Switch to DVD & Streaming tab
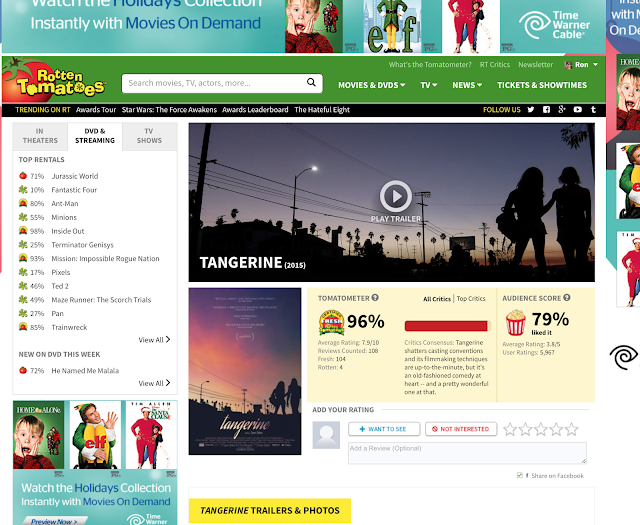The width and height of the screenshot is (640, 525). 95,136
